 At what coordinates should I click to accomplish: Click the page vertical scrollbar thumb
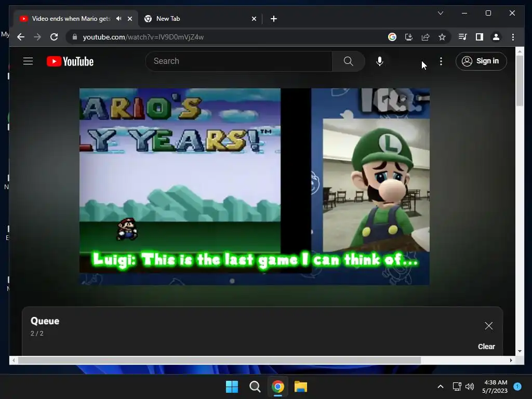tap(520, 81)
